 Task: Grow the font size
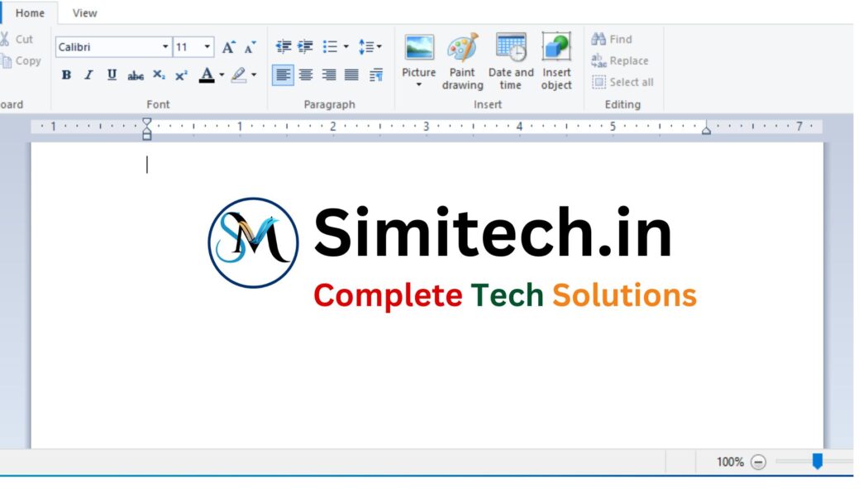[x=228, y=47]
